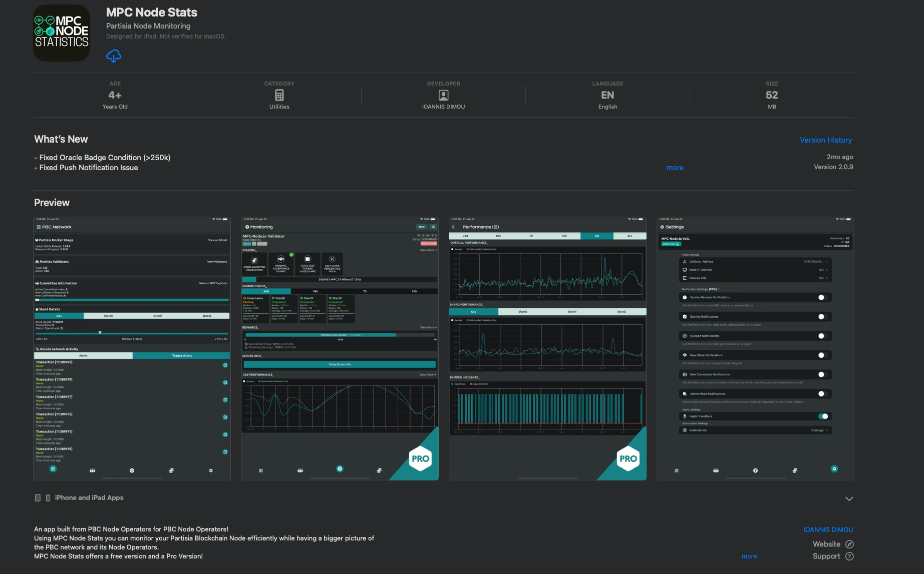Click the app download cloud icon
Viewport: 924px width, 574px height.
114,56
